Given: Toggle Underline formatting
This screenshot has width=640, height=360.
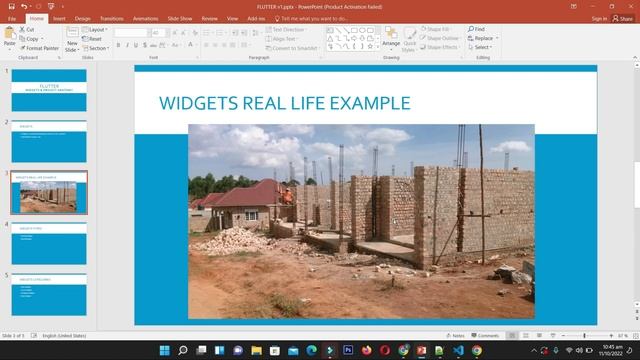Looking at the screenshot, I should (x=136, y=45).
